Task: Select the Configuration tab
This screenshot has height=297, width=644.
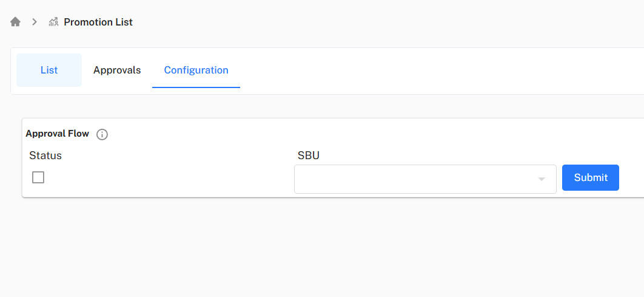Action: pos(196,70)
